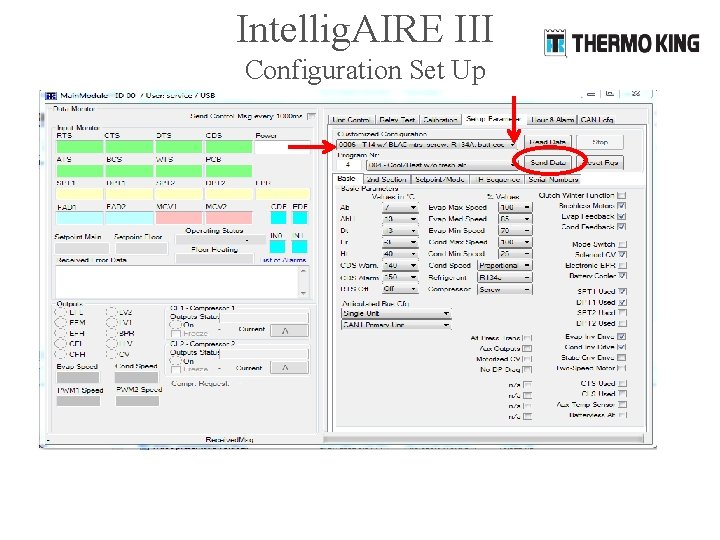720x540 pixels.
Task: Enable the No DP Diag checkbox
Action: 527,369
